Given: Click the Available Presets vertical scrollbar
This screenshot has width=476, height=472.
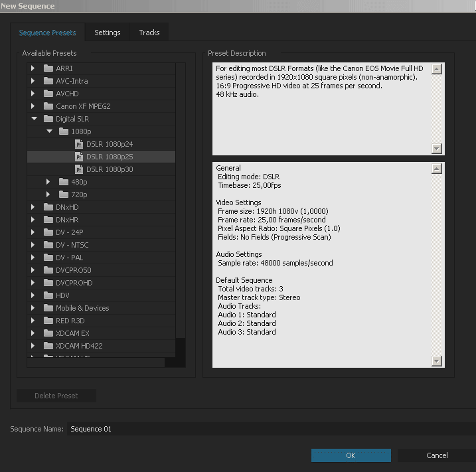Looking at the screenshot, I should click(181, 200).
